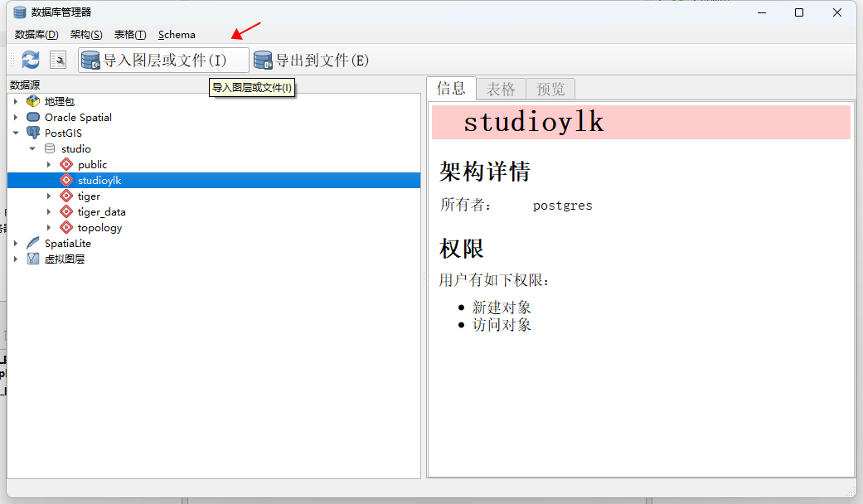
Task: Expand the 地理包 tree node
Action: (16, 101)
